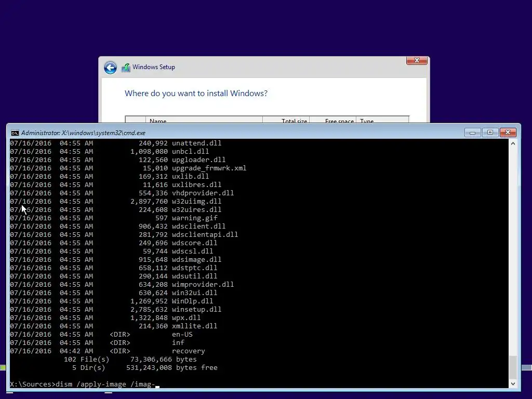Click the console vertical scrollbar thumb

[513, 367]
